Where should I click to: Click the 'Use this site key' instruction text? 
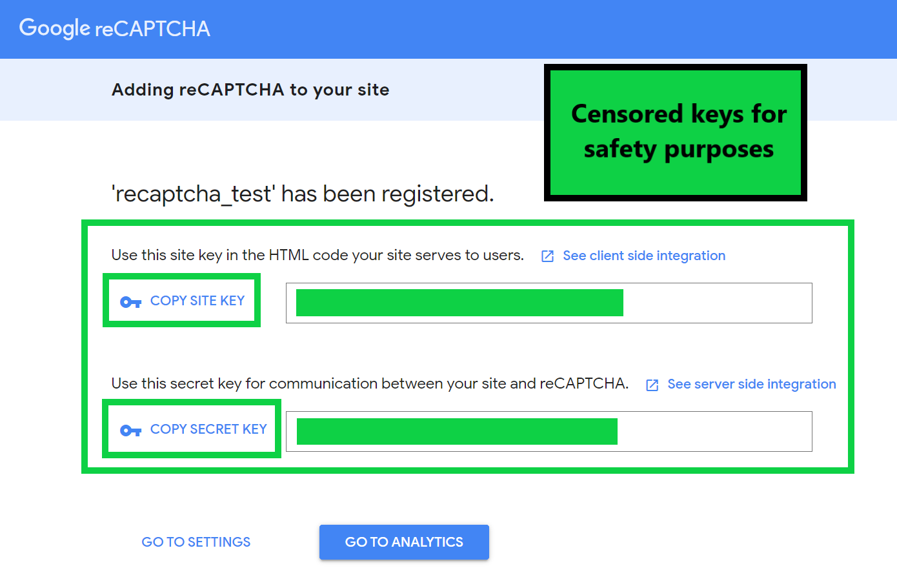(x=317, y=255)
